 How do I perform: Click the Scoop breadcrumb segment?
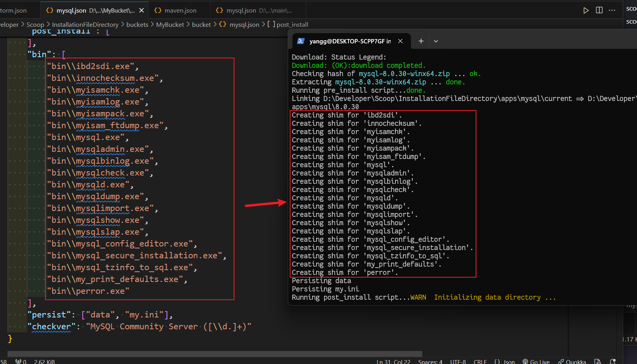35,24
